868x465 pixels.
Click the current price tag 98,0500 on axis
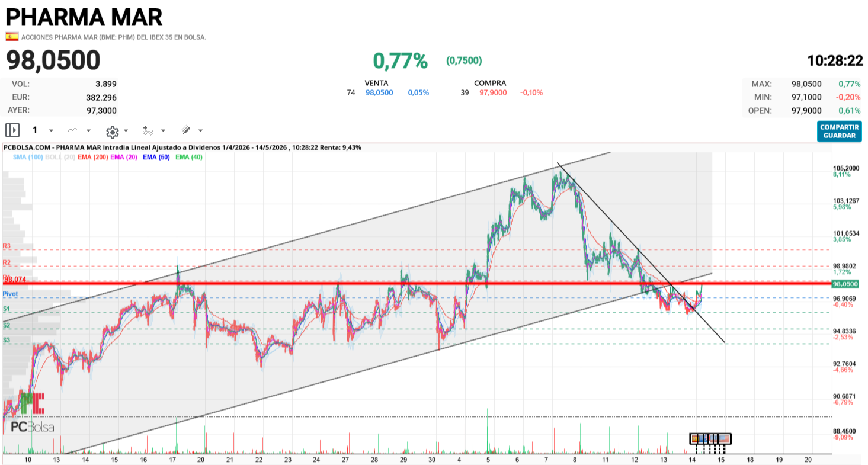point(845,284)
